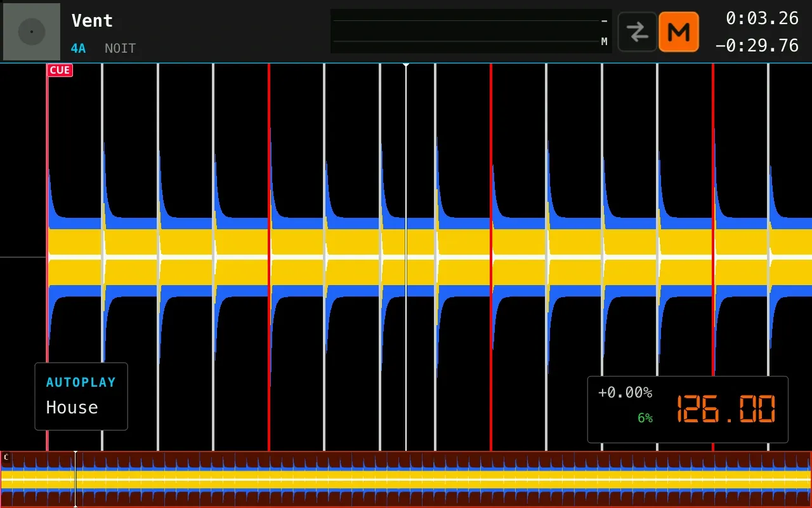Viewport: 812px width, 508px height.
Task: Open the AUTOPLAY House selector
Action: coord(81,396)
